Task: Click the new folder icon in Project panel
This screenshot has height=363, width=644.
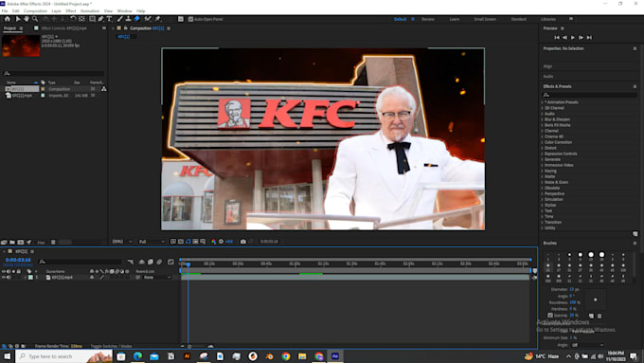Action: 12,243
